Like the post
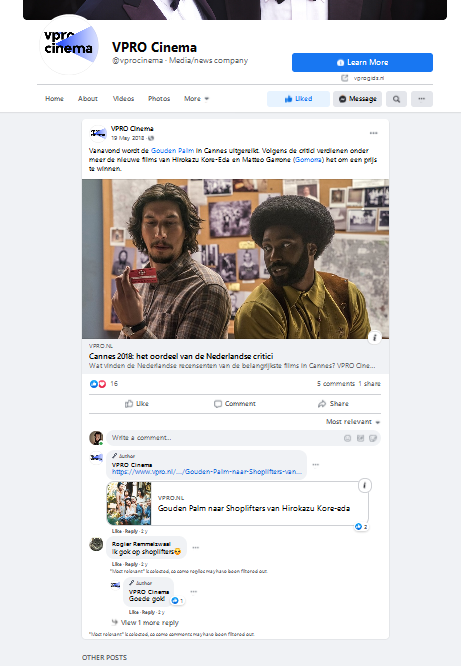Screen dimensions: 461x666 pos(137,404)
